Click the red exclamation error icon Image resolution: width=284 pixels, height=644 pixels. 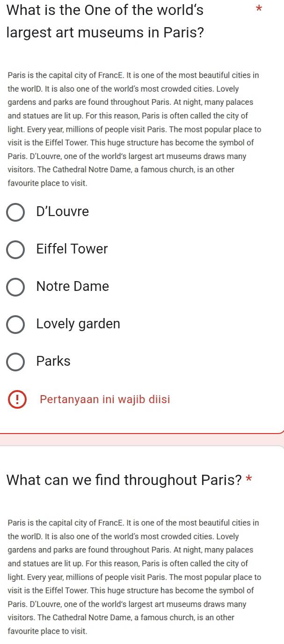point(17,400)
